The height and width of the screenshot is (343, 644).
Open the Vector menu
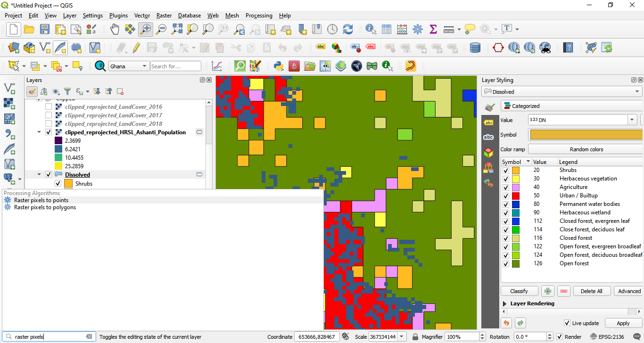click(142, 16)
